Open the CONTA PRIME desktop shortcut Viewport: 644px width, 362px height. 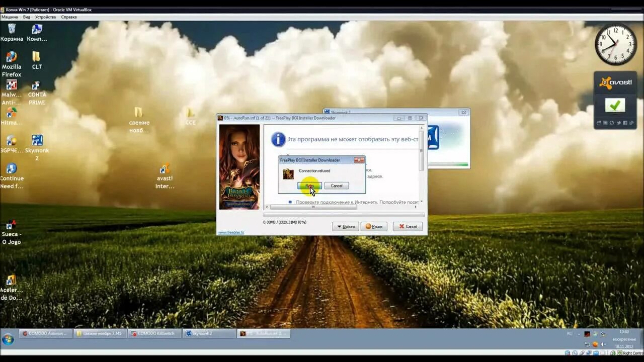click(37, 93)
